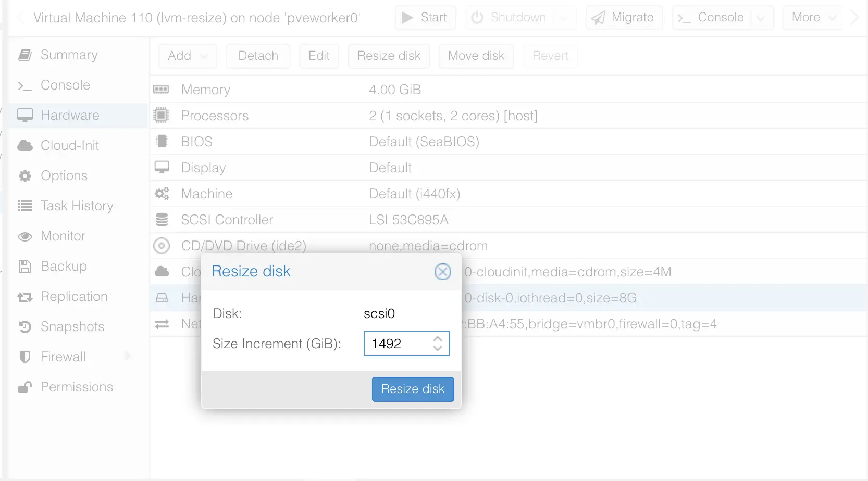868x481 pixels.
Task: Open the More menu
Action: (x=813, y=18)
